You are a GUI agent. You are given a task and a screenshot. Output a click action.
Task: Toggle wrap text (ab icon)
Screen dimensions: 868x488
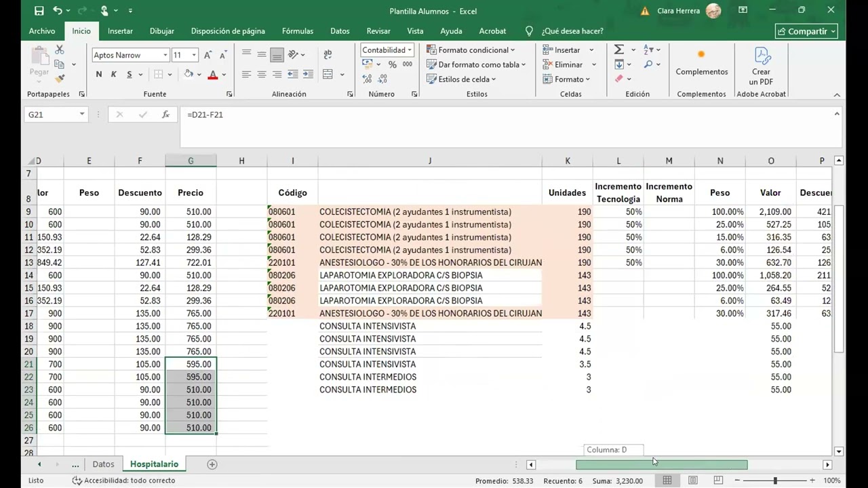pos(328,55)
